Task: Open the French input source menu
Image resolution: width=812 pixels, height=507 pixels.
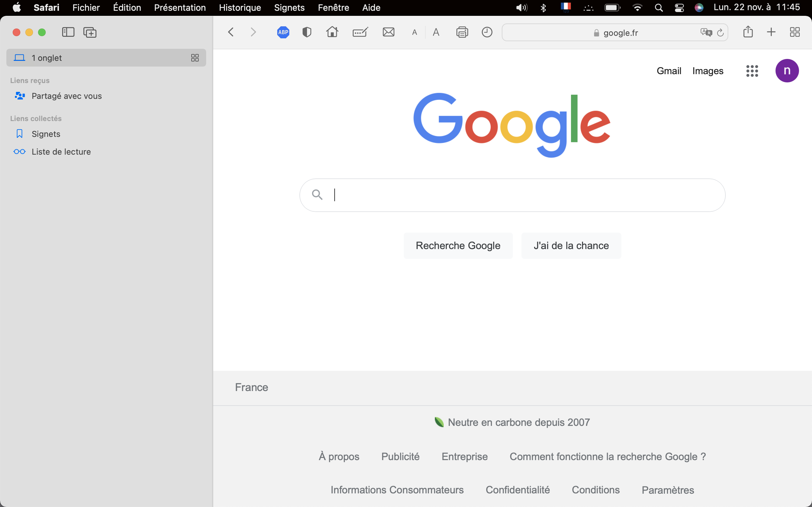Action: click(566, 7)
